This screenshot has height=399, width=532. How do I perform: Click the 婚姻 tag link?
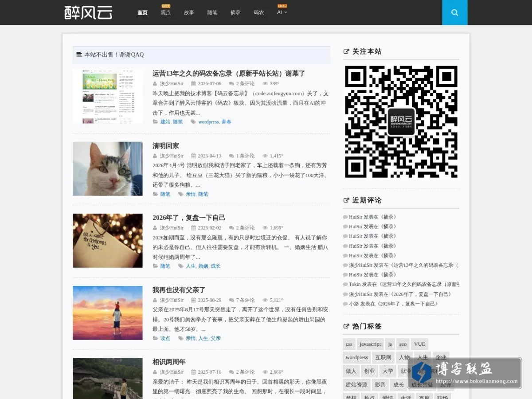point(203,266)
